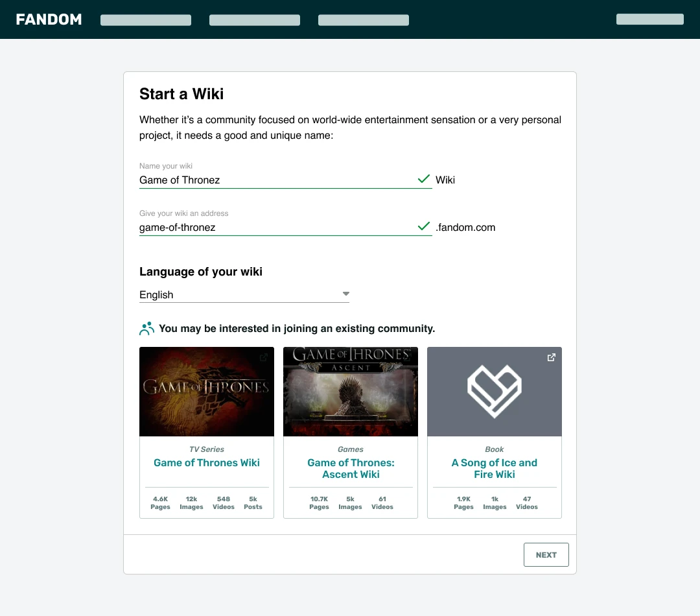Click the FANDOM logo
This screenshot has height=616, width=700.
pyautogui.click(x=49, y=19)
